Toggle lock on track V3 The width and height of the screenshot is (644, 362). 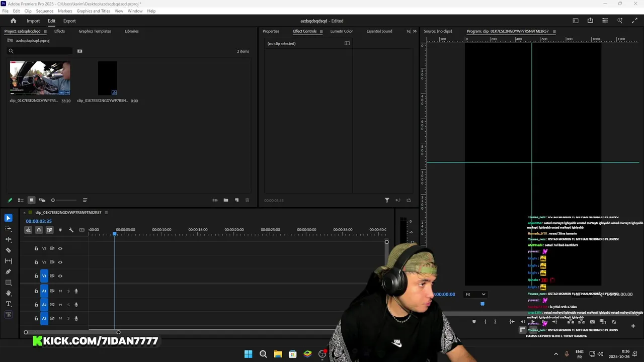click(36, 248)
